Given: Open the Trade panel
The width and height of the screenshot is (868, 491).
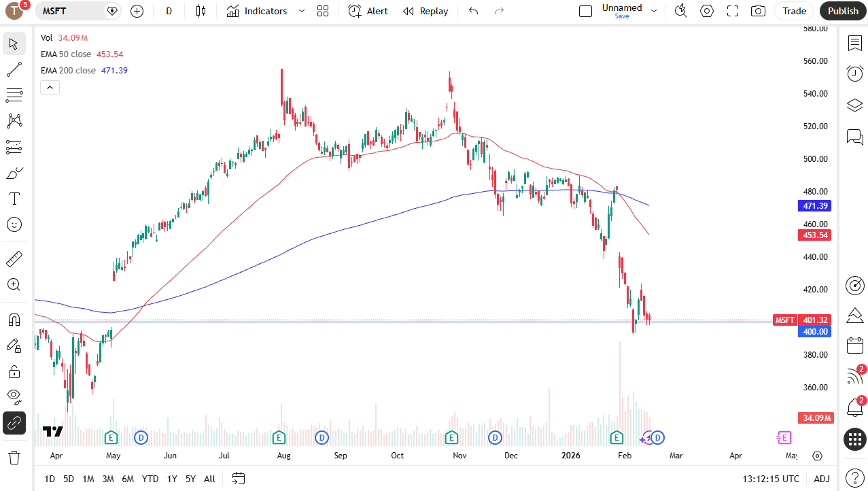Looking at the screenshot, I should click(794, 11).
